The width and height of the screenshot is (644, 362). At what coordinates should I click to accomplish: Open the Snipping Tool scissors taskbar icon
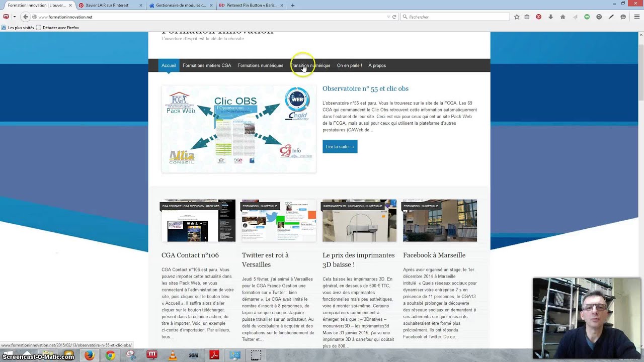[x=131, y=355]
